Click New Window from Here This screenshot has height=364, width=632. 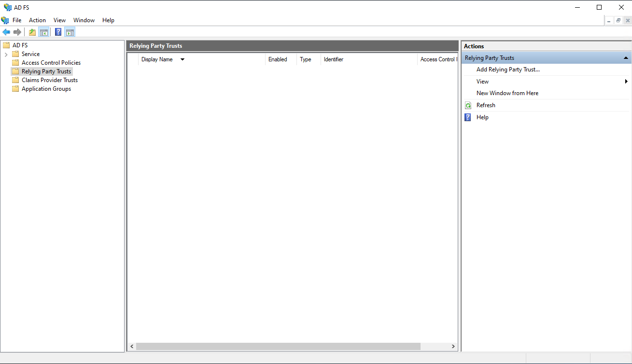point(507,93)
